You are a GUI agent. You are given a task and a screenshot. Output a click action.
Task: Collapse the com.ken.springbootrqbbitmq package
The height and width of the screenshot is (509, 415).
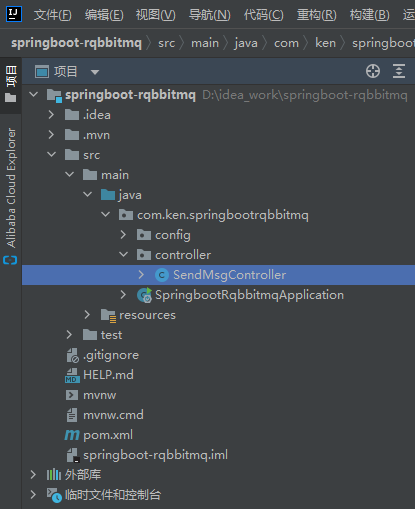tap(105, 214)
